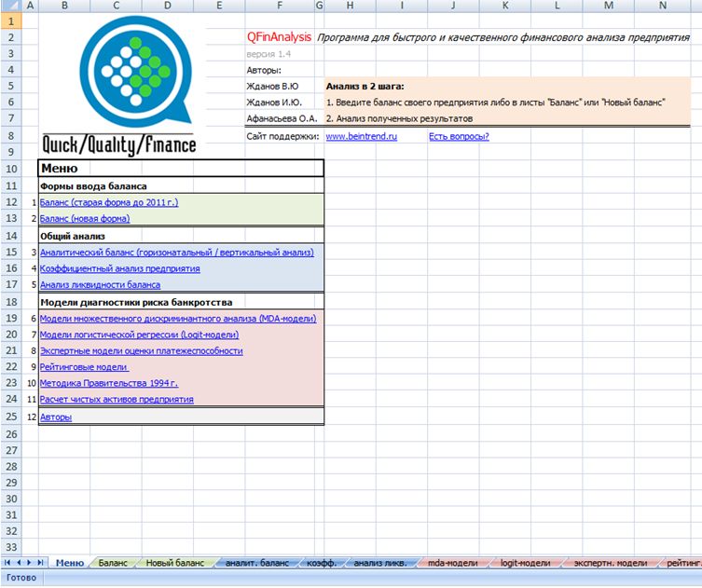Image resolution: width=702 pixels, height=588 pixels.
Task: Follow the Есть вопросы? link
Action: (x=459, y=136)
